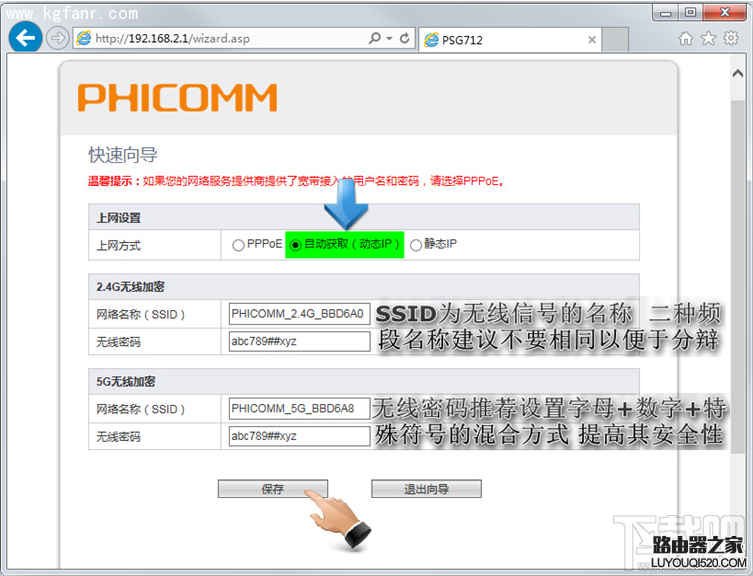The width and height of the screenshot is (753, 576).
Task: Click 网络名称（SSID）label in 2.4G section
Action: [141, 314]
